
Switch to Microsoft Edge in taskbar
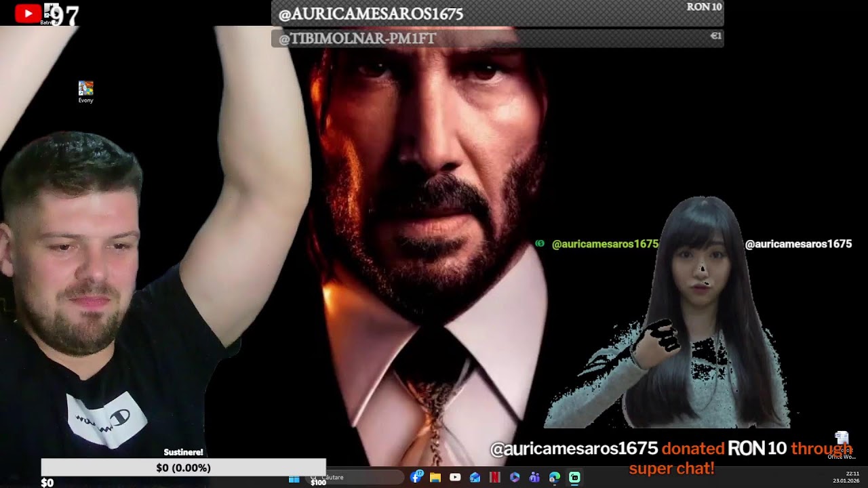(555, 478)
